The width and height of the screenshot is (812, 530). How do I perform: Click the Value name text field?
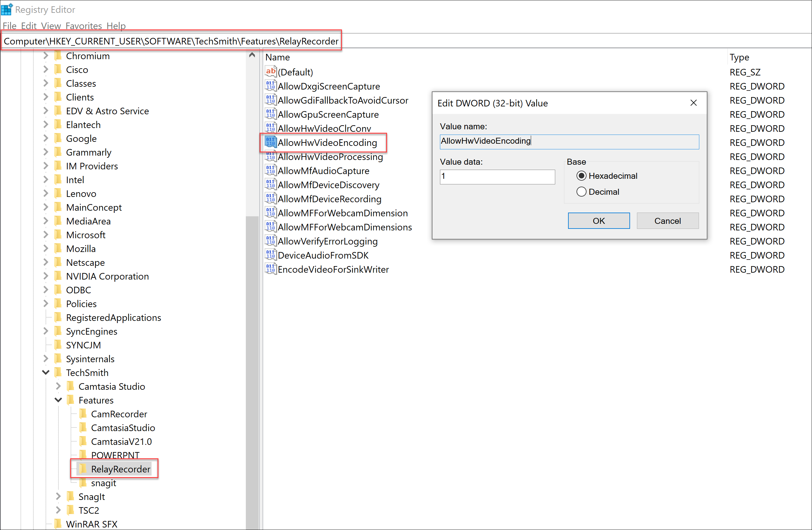click(569, 142)
